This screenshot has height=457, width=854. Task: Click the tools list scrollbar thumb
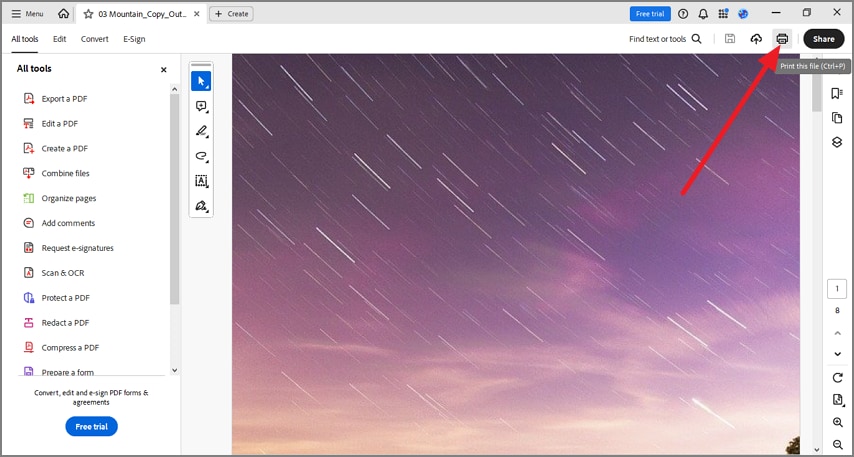coord(174,199)
